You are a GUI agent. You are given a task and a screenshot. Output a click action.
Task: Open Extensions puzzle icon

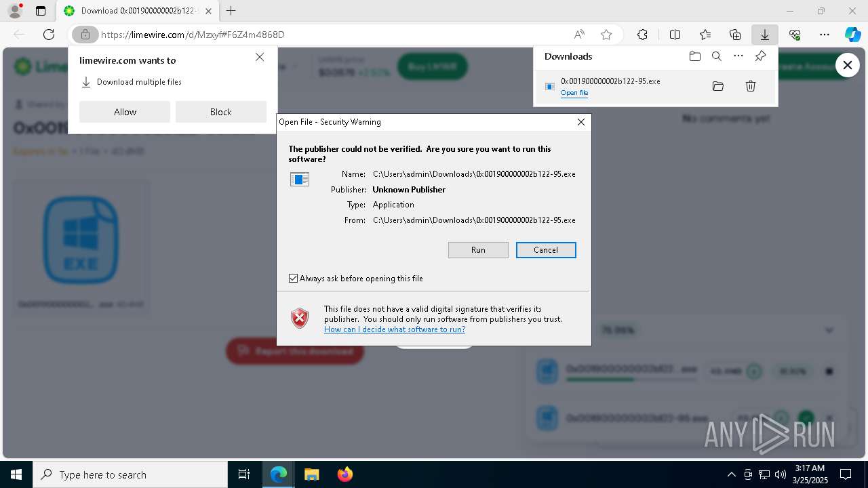(x=642, y=35)
